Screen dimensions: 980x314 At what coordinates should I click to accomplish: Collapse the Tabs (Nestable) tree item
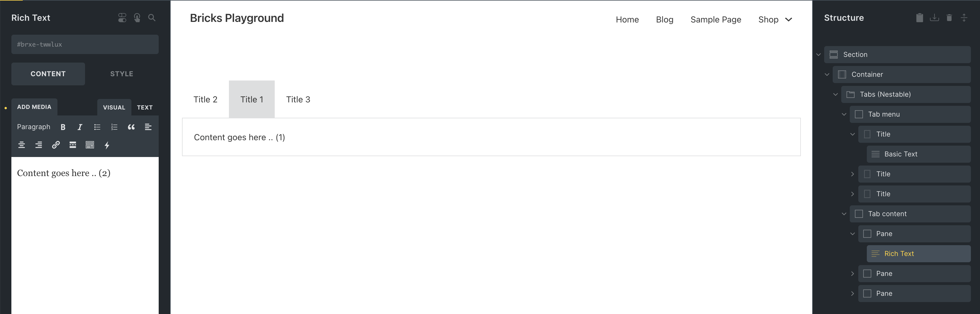coord(836,94)
